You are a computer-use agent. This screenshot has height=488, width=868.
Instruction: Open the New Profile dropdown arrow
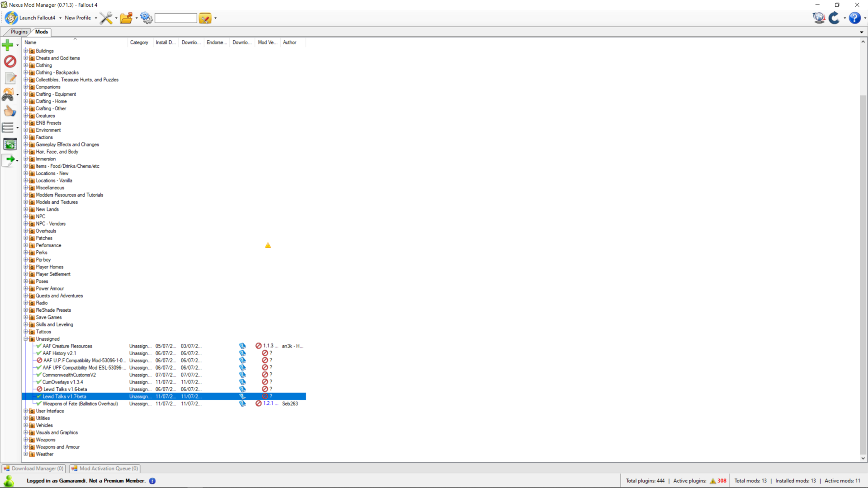coord(96,18)
